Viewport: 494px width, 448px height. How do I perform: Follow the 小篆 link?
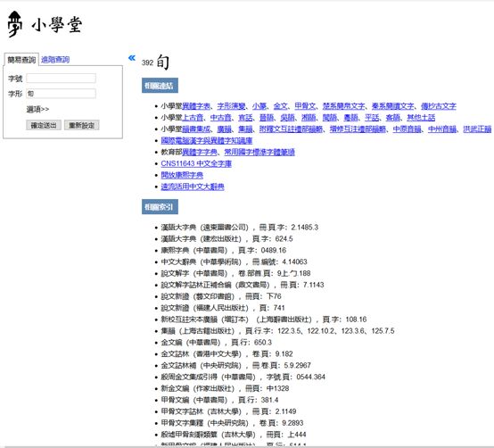click(259, 106)
